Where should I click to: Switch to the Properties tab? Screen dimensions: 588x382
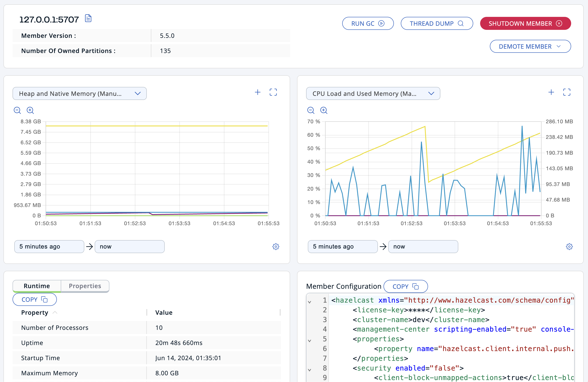(x=85, y=286)
